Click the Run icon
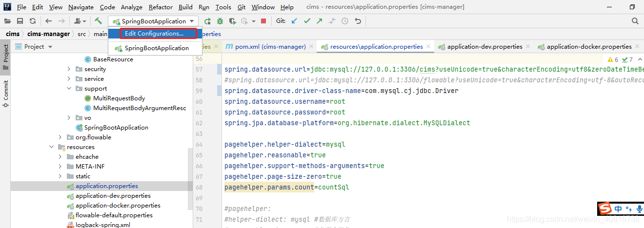 (x=208, y=21)
